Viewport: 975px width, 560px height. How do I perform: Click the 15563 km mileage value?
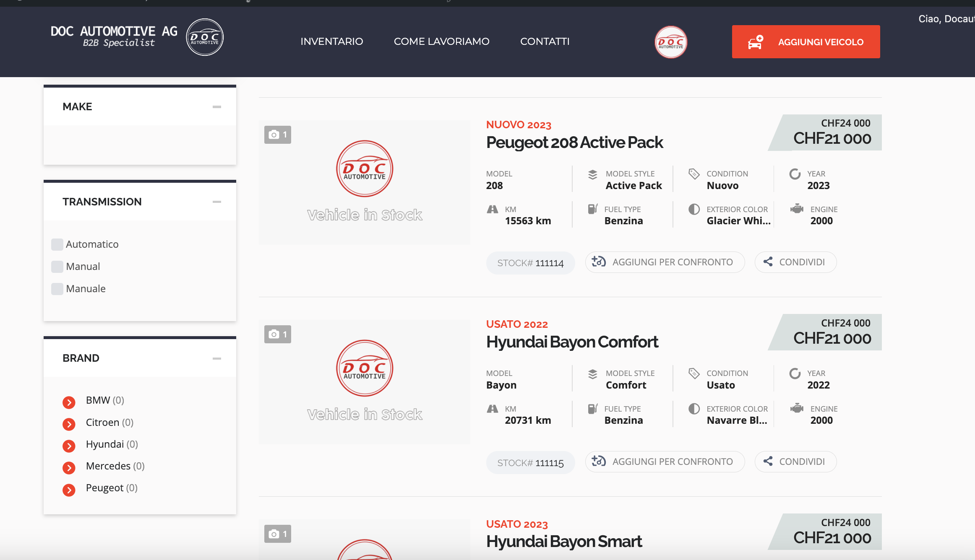point(528,221)
